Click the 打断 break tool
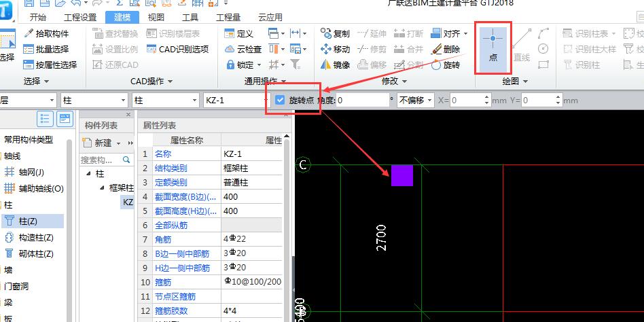The width and height of the screenshot is (644, 322). point(409,34)
